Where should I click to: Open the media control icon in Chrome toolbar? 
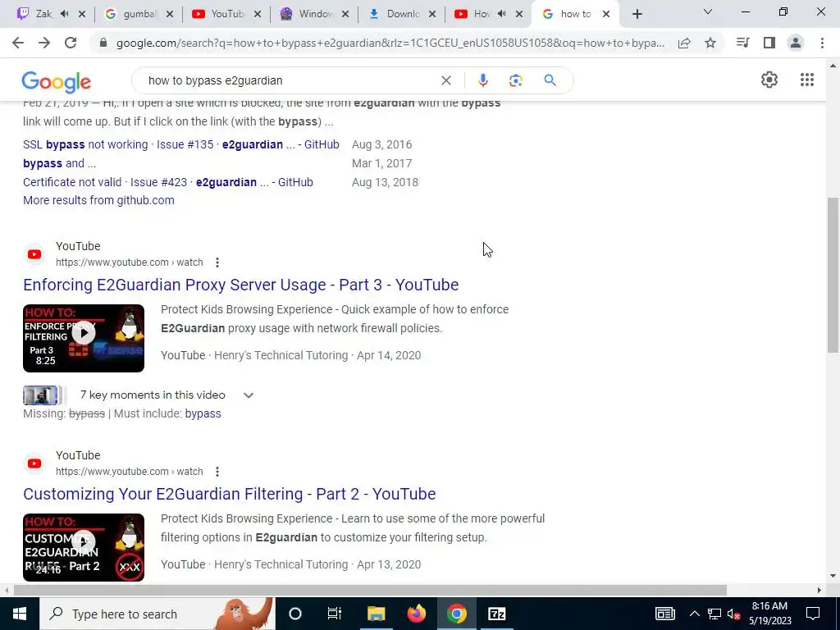tap(743, 43)
